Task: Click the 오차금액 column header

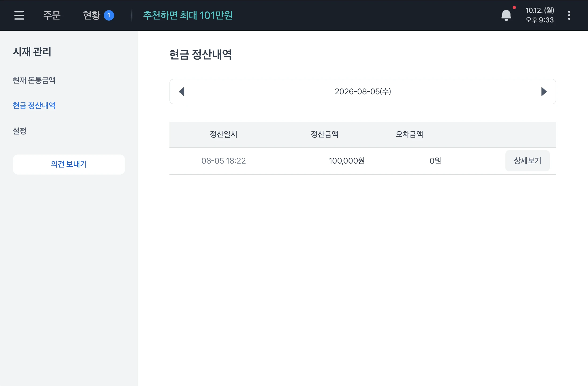Action: point(409,134)
